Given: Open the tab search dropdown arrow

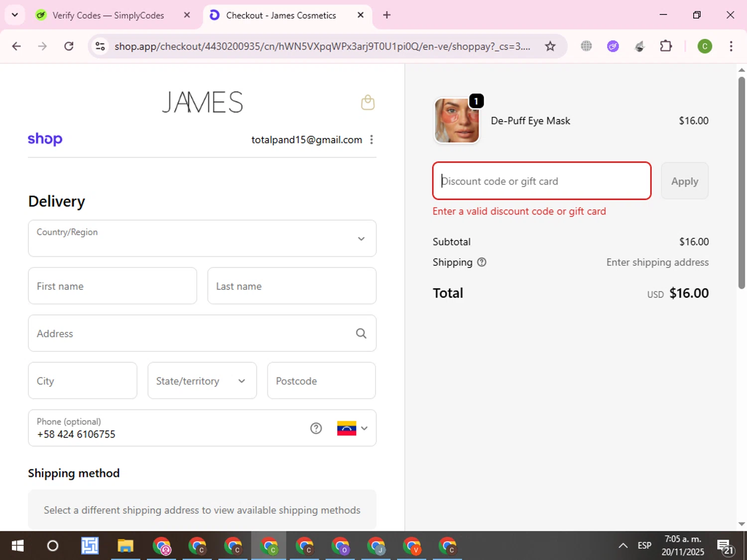Looking at the screenshot, I should coord(14,15).
